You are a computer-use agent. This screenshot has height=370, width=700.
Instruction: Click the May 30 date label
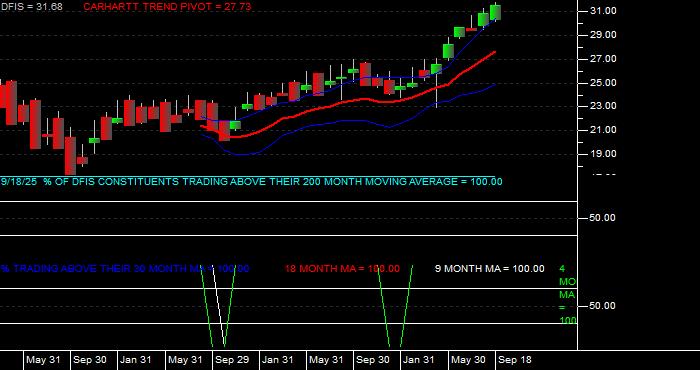coord(468,360)
